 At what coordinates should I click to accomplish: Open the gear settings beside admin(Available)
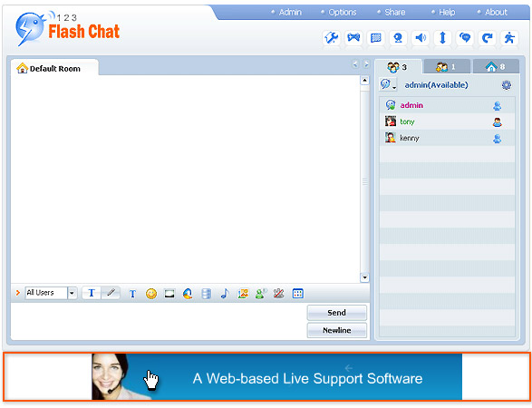tap(507, 85)
